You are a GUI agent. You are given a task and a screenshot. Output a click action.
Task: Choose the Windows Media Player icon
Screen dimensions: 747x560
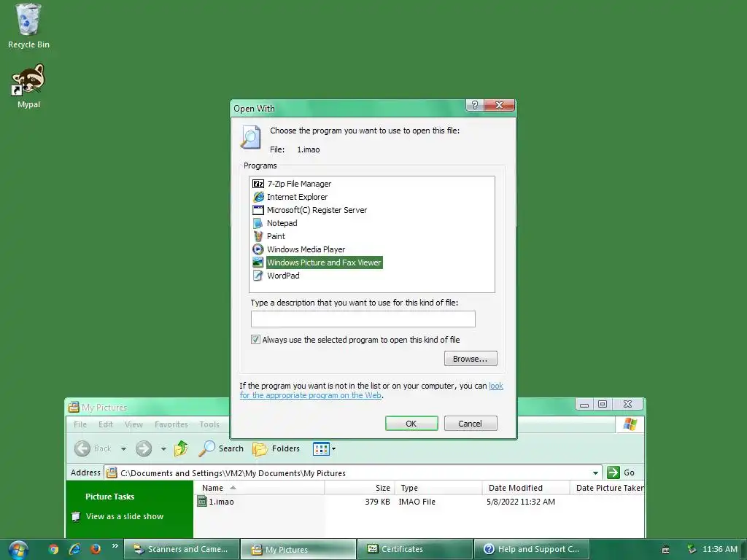tap(258, 249)
